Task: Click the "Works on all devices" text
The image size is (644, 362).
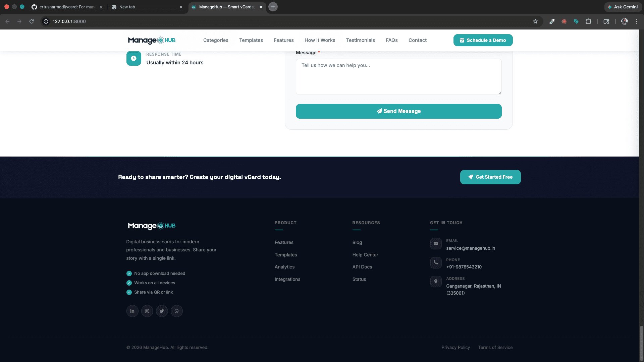Action: (x=155, y=283)
